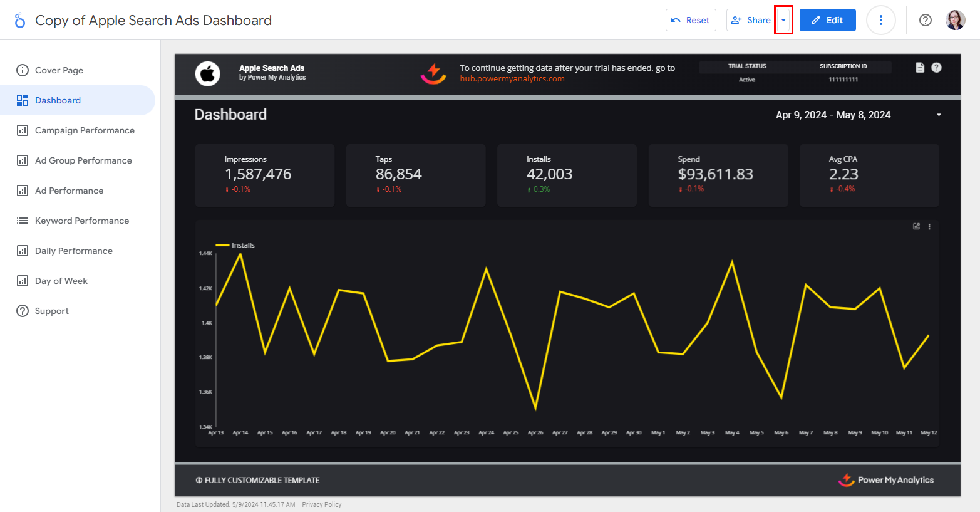Open the date range picker dropdown
The height and width of the screenshot is (512, 980).
tap(938, 115)
